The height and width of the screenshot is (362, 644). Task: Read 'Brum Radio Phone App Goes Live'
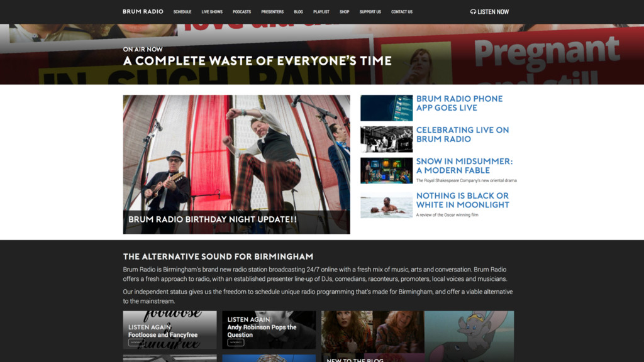459,104
